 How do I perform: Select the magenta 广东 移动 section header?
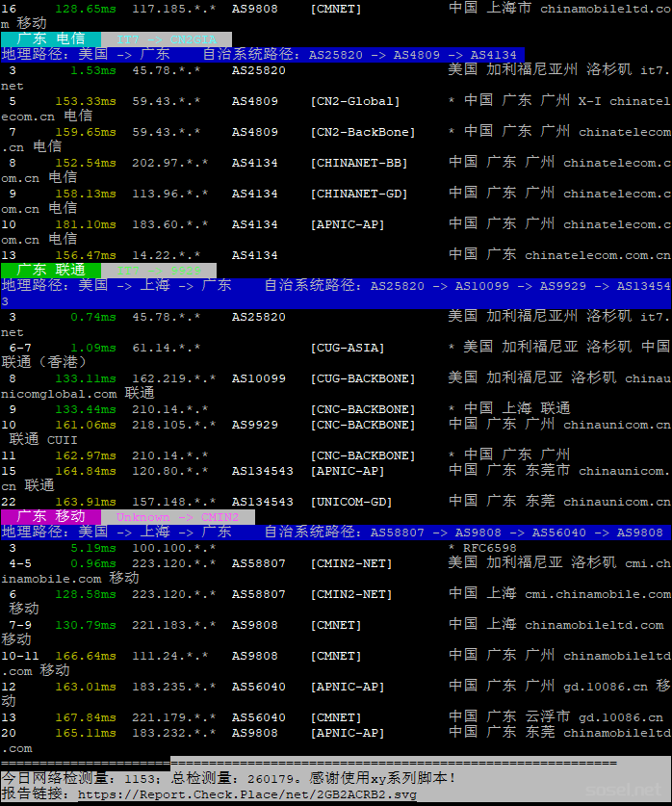pyautogui.click(x=50, y=517)
